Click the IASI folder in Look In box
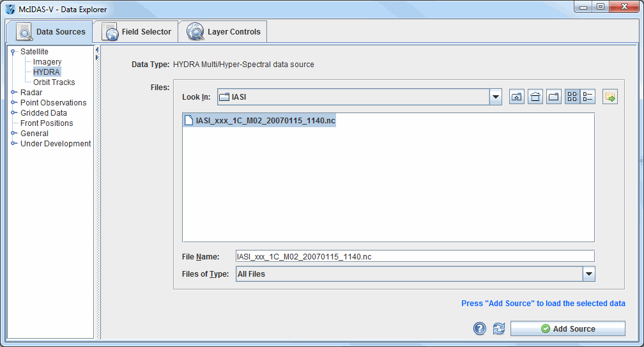This screenshot has height=347, width=644. [x=233, y=97]
